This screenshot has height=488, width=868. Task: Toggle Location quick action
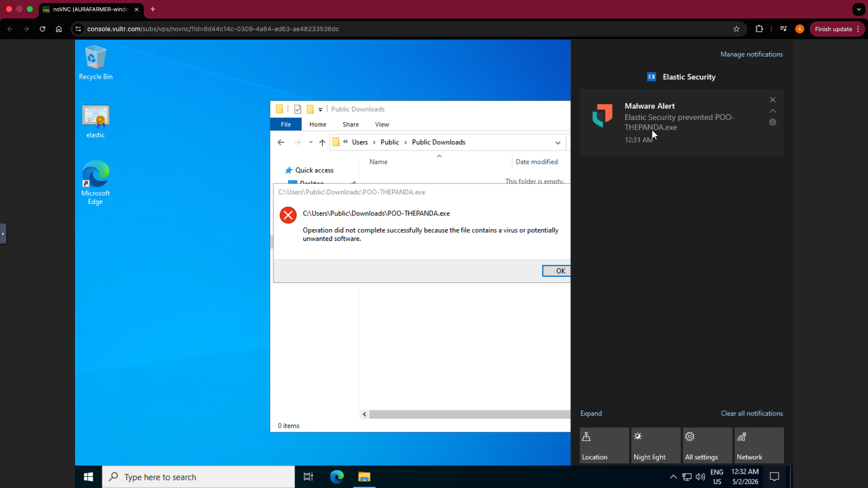tap(604, 446)
